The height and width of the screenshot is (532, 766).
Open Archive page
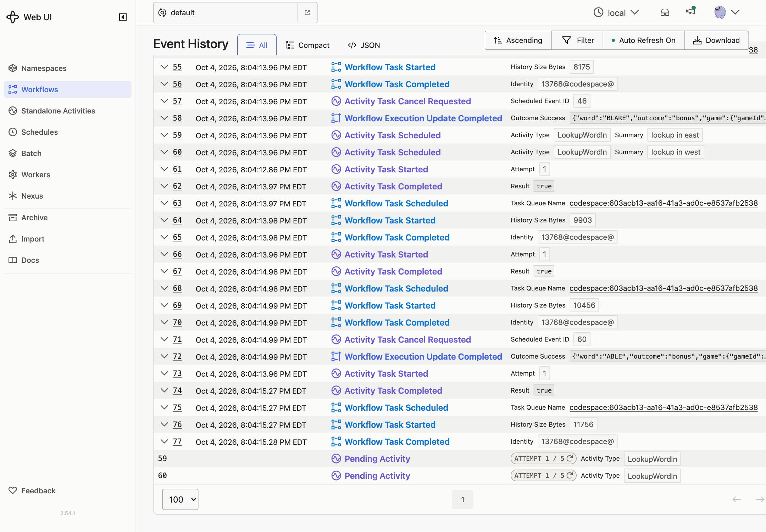(68, 217)
